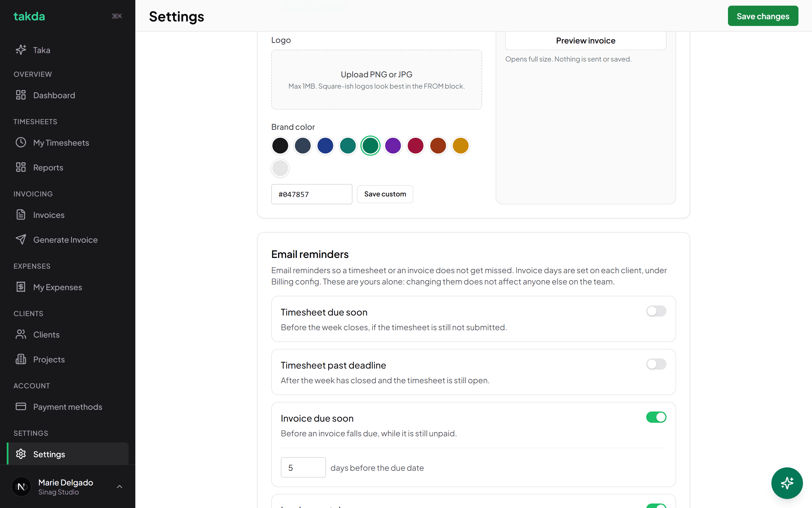This screenshot has width=812, height=508.
Task: Choose the crimson red brand color swatch
Action: point(415,145)
